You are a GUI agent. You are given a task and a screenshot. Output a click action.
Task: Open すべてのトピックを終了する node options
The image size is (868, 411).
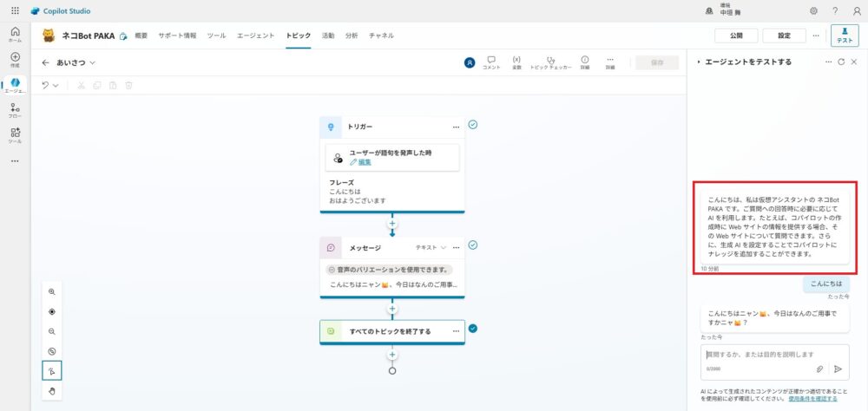point(457,331)
